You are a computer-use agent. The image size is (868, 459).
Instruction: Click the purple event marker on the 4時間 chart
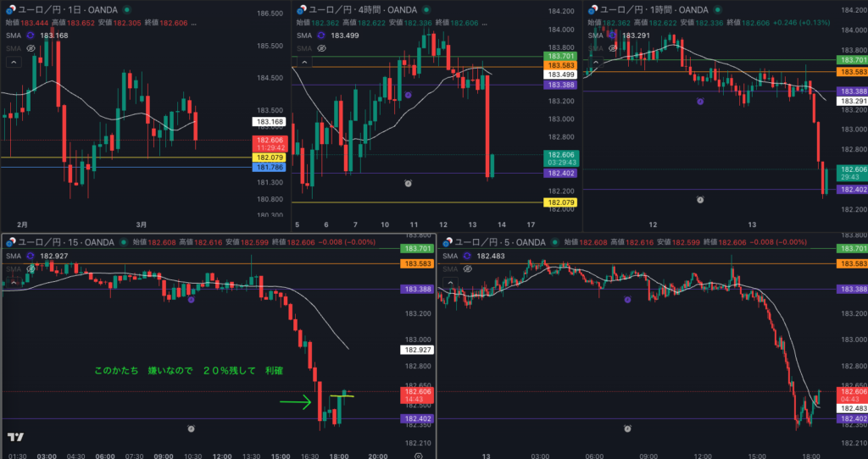click(408, 95)
